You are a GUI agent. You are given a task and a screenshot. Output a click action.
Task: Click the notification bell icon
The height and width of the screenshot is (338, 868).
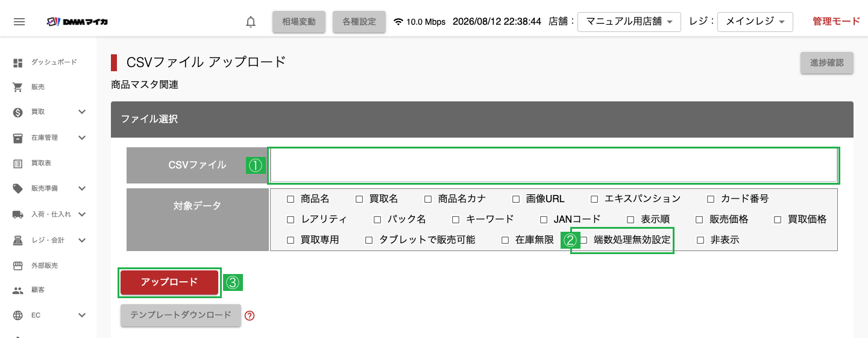(x=251, y=22)
